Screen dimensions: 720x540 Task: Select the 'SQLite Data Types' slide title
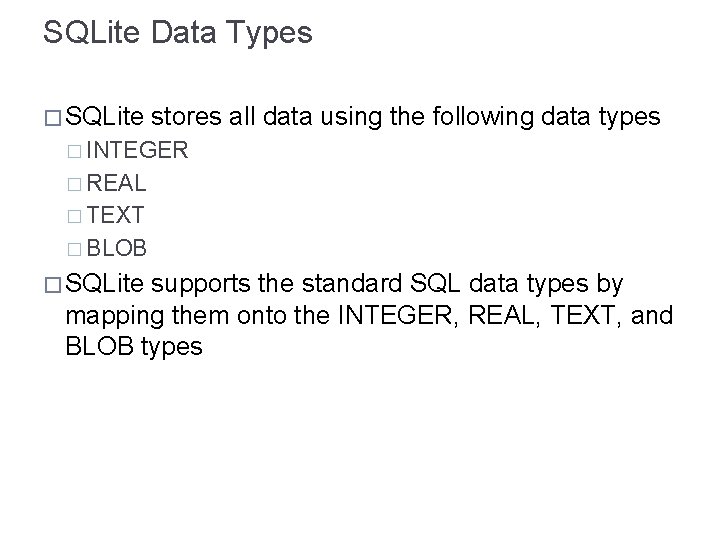tap(178, 33)
